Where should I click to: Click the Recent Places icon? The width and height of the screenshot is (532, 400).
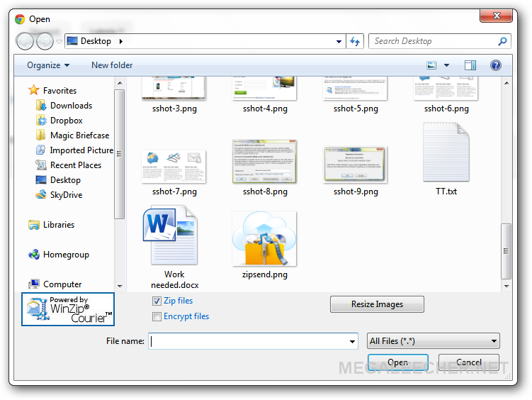click(40, 165)
